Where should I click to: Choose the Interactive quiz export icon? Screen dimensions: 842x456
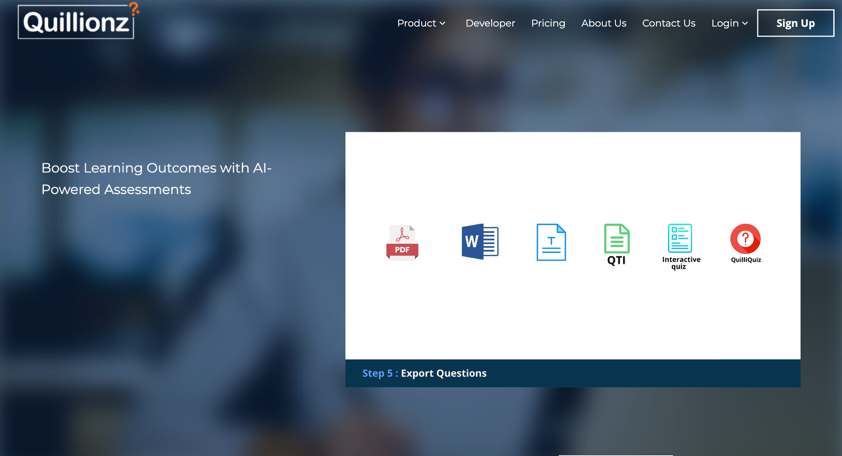[680, 247]
